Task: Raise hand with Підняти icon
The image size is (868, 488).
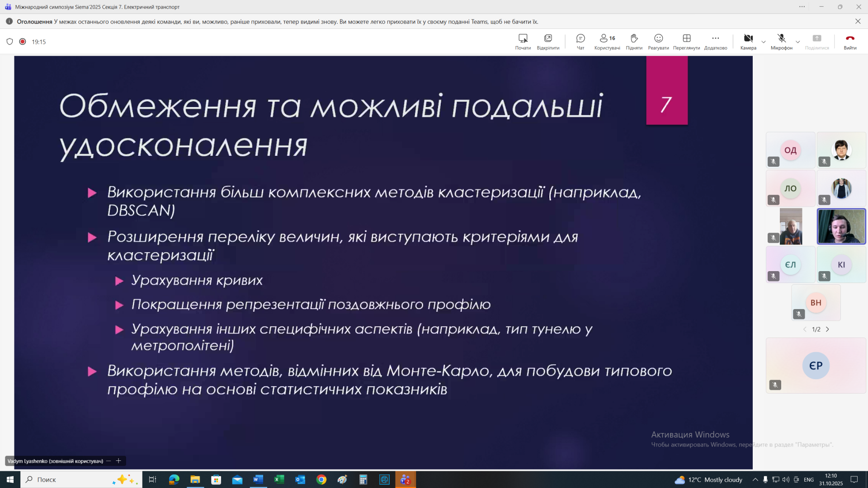Action: 634,41
